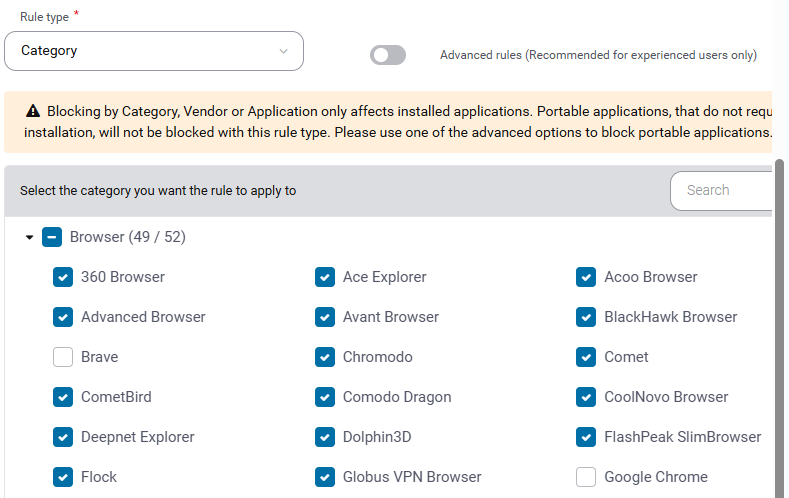Click the 'Deepnet Explorer' label text
Image resolution: width=789 pixels, height=498 pixels.
(x=137, y=437)
